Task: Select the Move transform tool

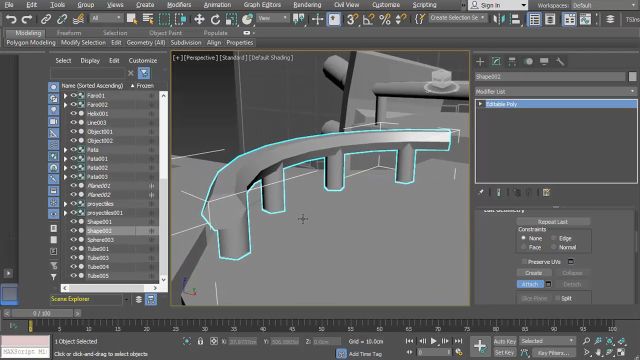Action: pos(199,19)
